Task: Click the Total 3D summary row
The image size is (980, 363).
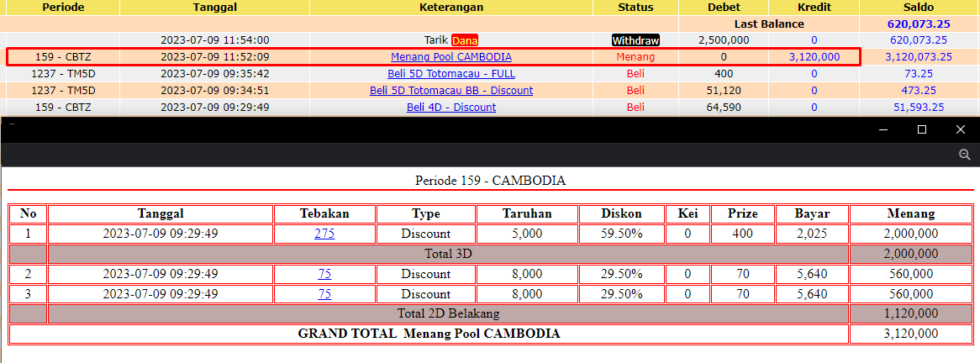Action: [448, 255]
